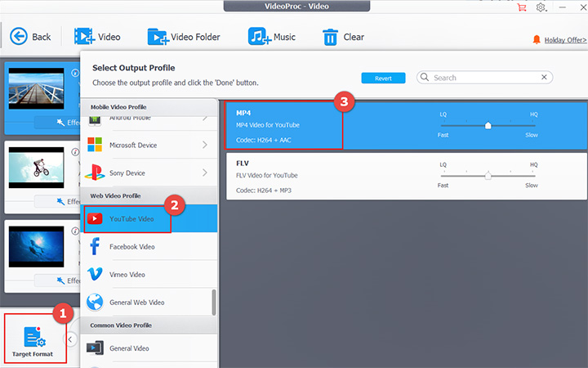Click the Holiday Offer bell icon
The image size is (588, 368).
[537, 39]
